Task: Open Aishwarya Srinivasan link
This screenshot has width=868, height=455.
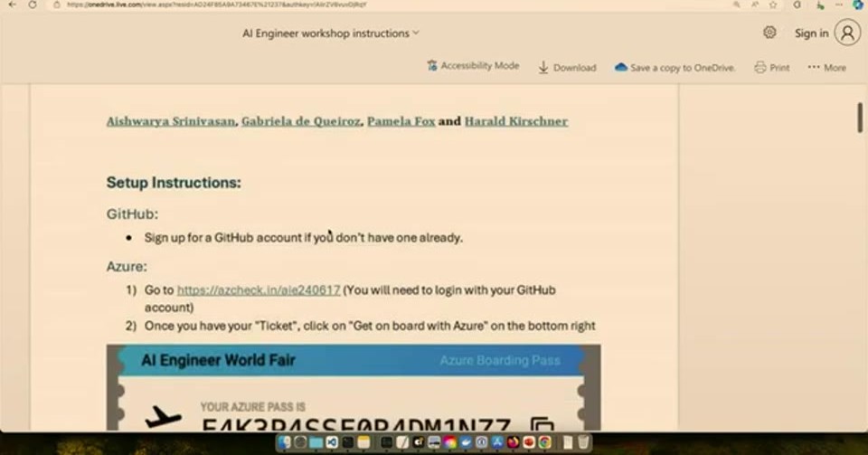Action: 171,121
